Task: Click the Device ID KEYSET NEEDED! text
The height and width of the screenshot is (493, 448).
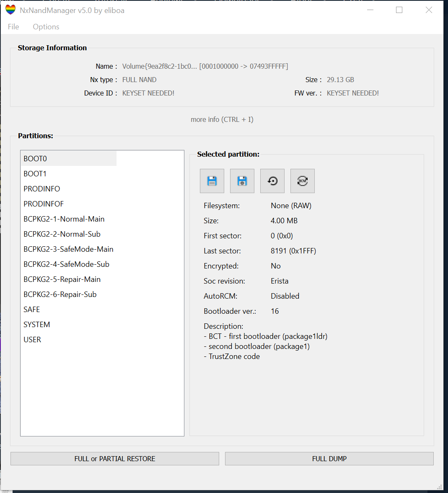Action: pos(148,93)
